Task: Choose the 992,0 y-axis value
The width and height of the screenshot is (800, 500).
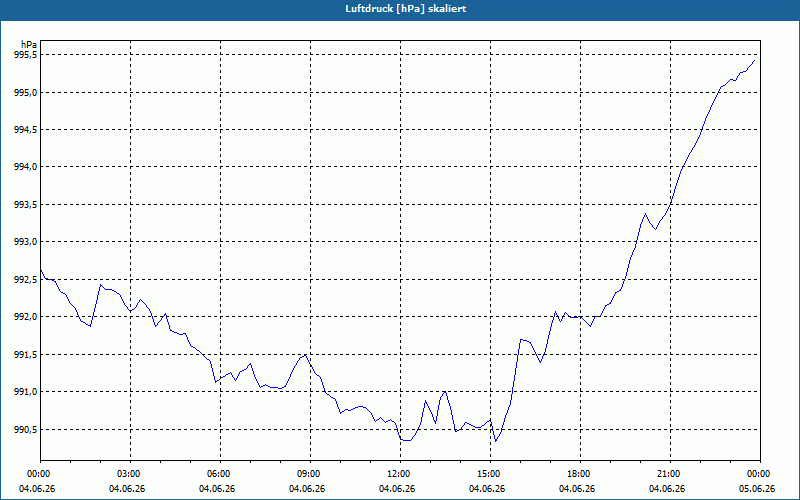Action: click(25, 317)
